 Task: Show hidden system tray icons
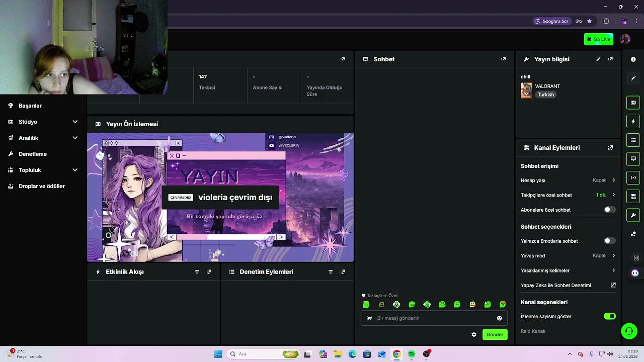coord(570,354)
